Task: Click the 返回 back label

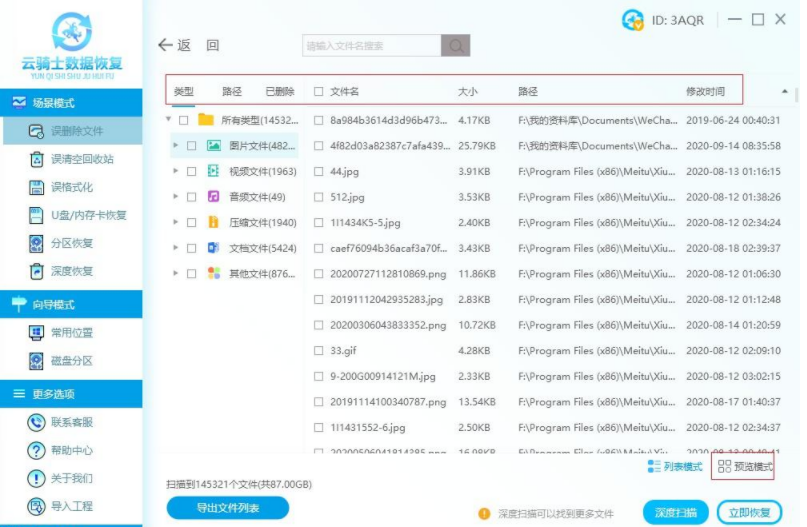Action: pos(198,45)
